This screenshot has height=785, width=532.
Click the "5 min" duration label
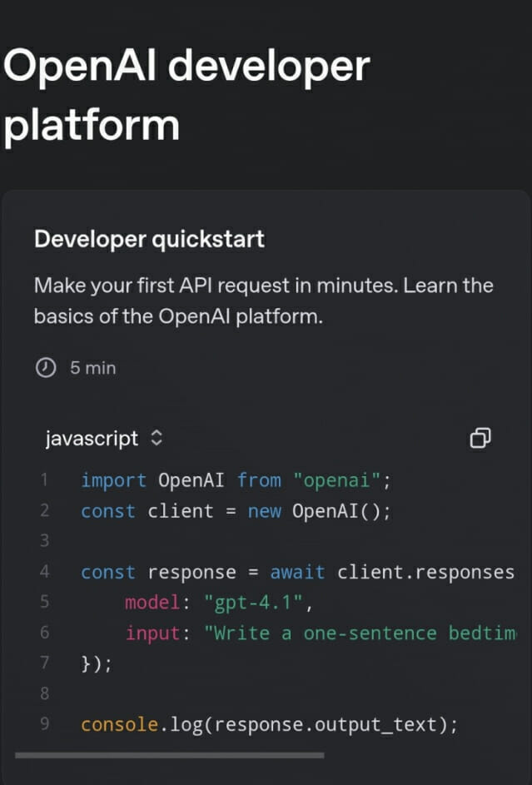(93, 368)
